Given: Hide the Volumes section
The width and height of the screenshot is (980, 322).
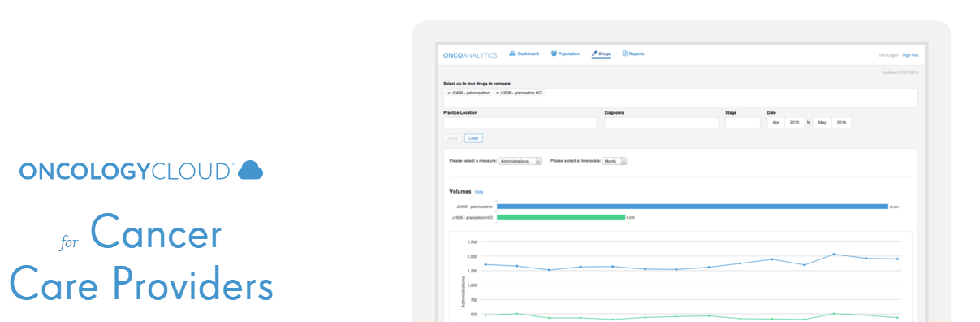Looking at the screenshot, I should [479, 192].
